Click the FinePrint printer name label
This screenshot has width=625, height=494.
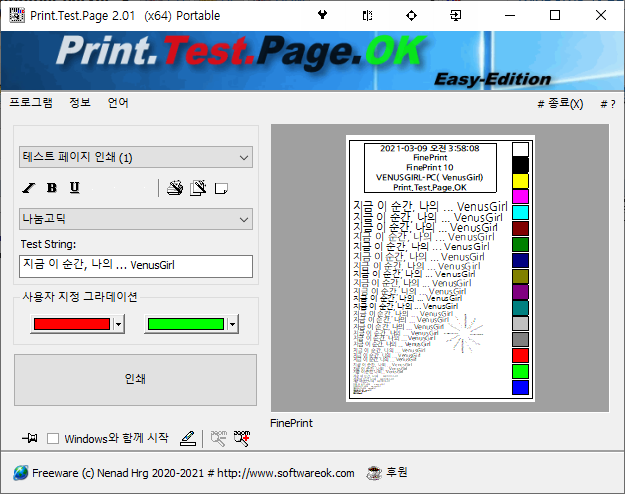[x=291, y=423]
